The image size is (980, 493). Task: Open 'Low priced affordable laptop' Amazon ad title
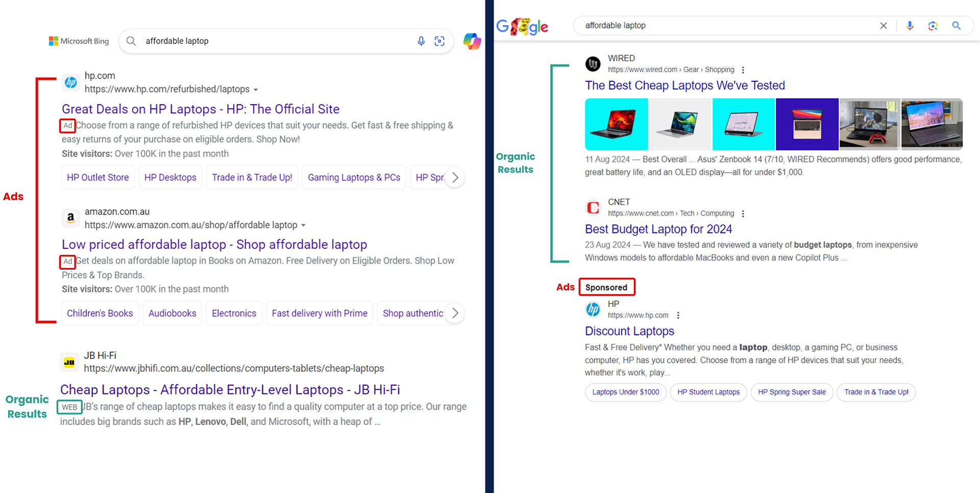214,244
